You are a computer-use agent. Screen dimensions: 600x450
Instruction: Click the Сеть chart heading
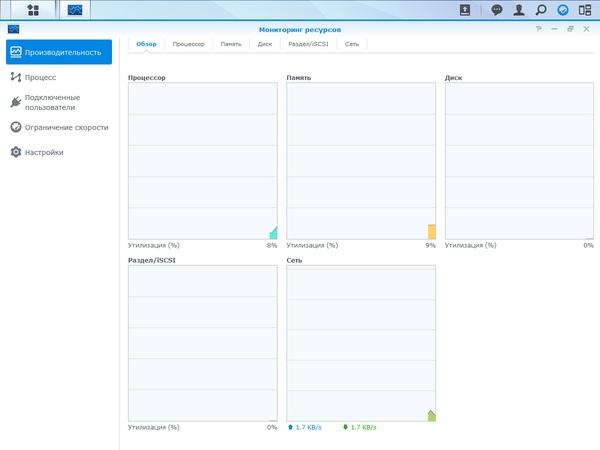pos(294,260)
